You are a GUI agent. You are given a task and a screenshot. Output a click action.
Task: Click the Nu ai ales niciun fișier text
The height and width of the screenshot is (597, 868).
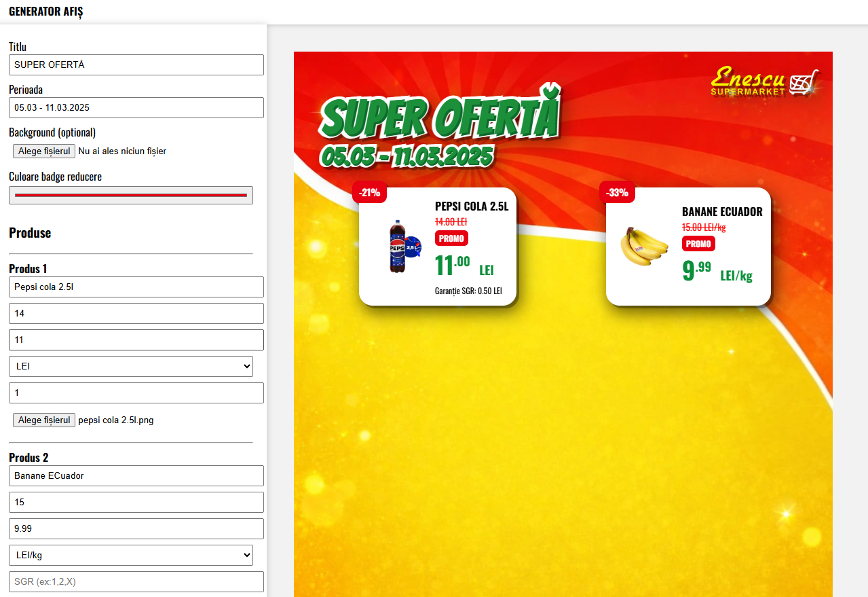pyautogui.click(x=122, y=151)
